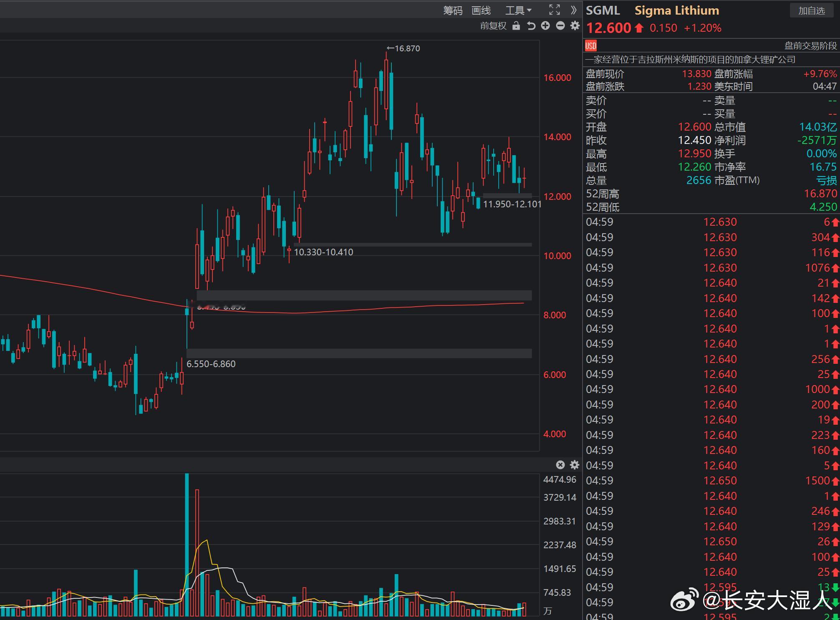Click the red USD currency badge
This screenshot has height=620, width=840.
[x=590, y=45]
